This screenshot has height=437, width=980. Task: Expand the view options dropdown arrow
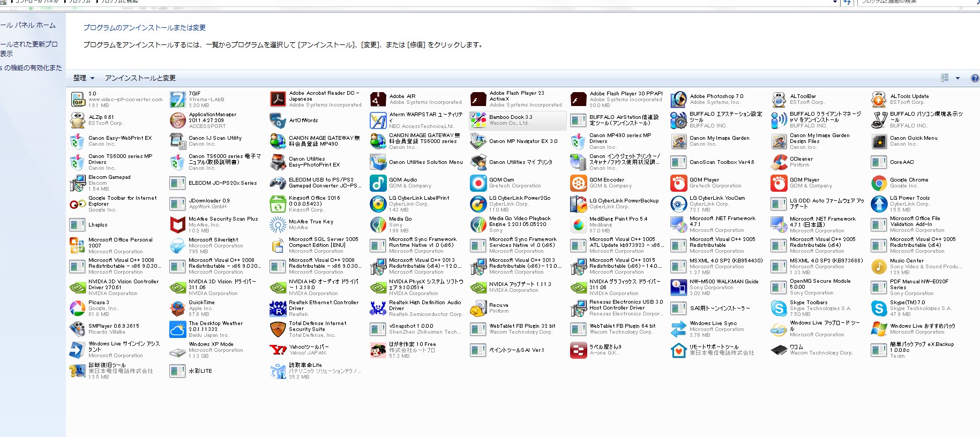tap(957, 78)
